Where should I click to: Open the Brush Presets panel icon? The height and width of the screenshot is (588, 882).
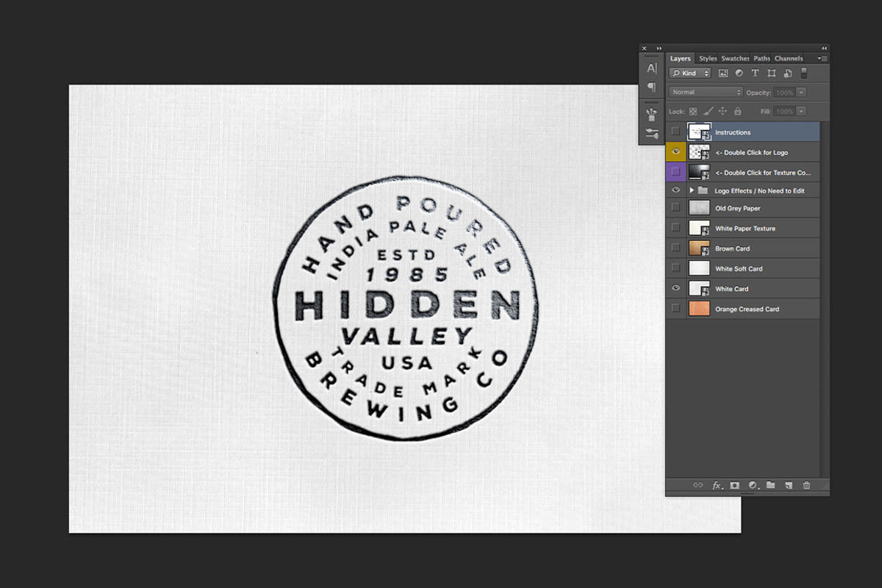point(651,133)
